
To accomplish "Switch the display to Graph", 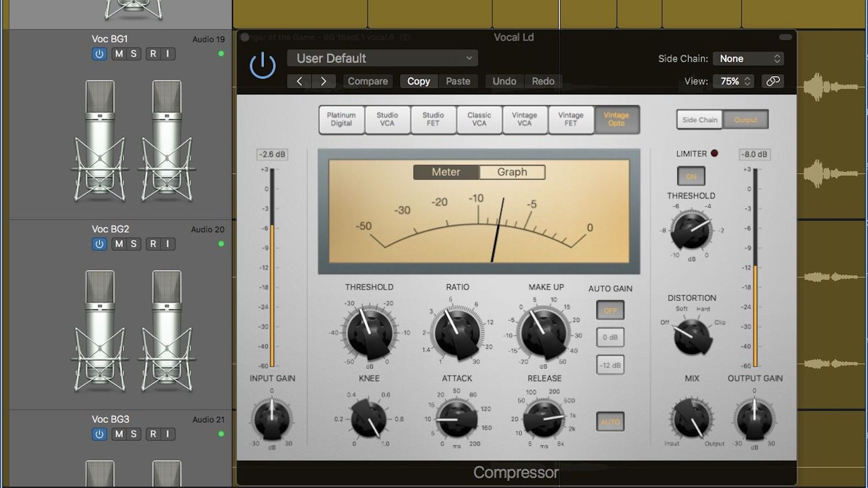I will click(x=512, y=172).
